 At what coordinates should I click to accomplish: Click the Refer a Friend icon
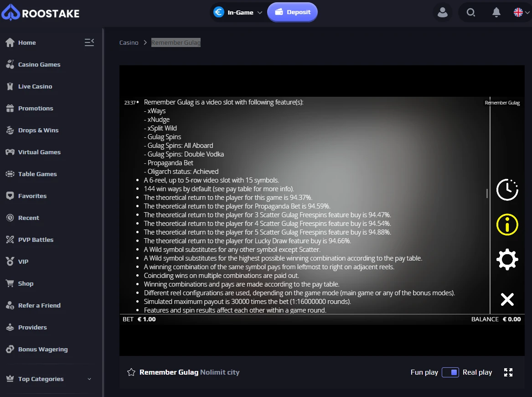click(x=10, y=305)
